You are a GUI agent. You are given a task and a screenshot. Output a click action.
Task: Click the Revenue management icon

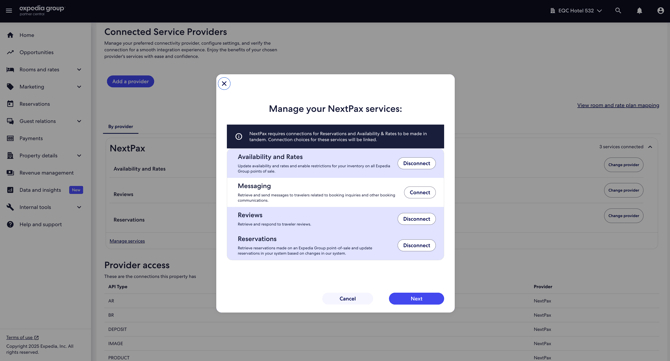[10, 173]
